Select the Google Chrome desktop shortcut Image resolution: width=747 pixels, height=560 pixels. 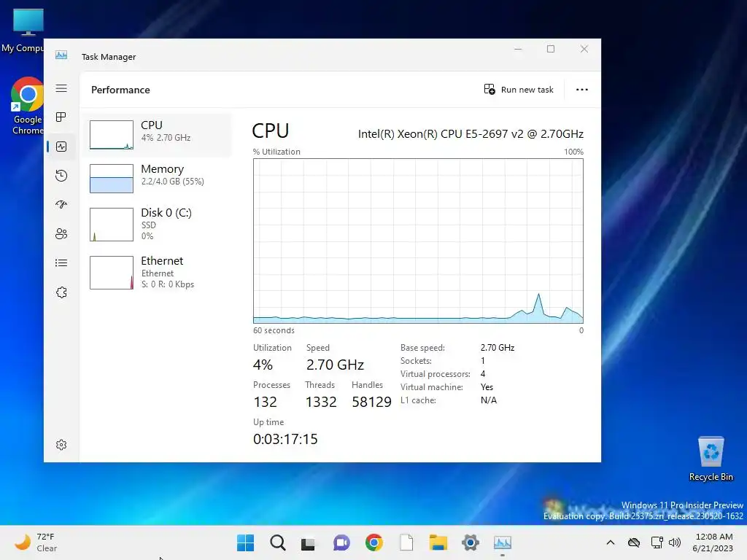pyautogui.click(x=27, y=106)
